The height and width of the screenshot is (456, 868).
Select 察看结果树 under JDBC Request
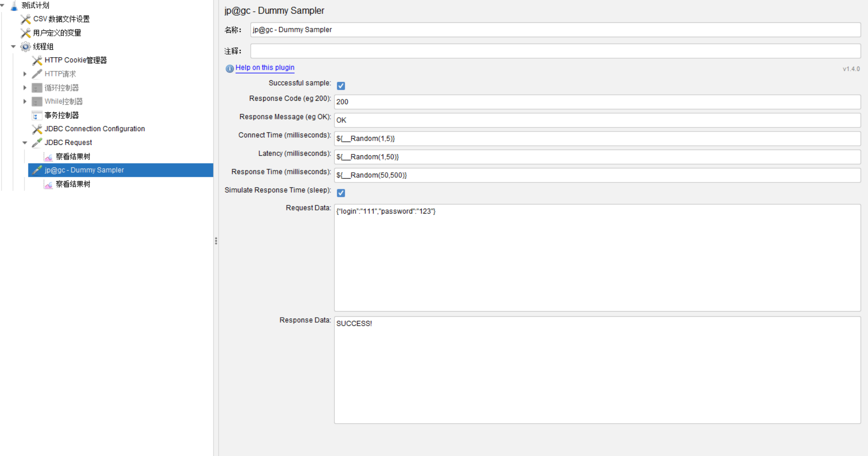[73, 157]
